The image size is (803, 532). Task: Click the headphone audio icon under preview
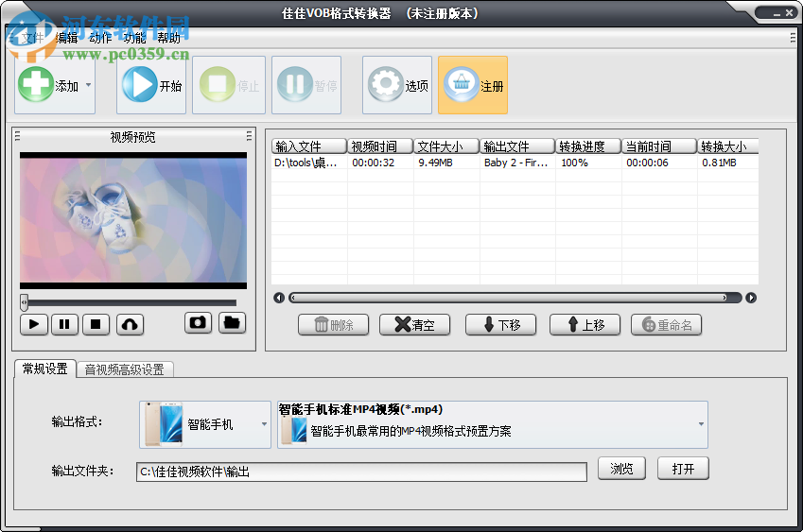pos(131,324)
